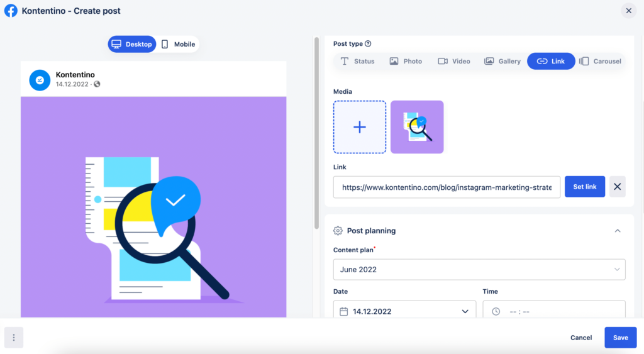Click the preview panel scrollbar
644x354 pixels.
point(316,133)
